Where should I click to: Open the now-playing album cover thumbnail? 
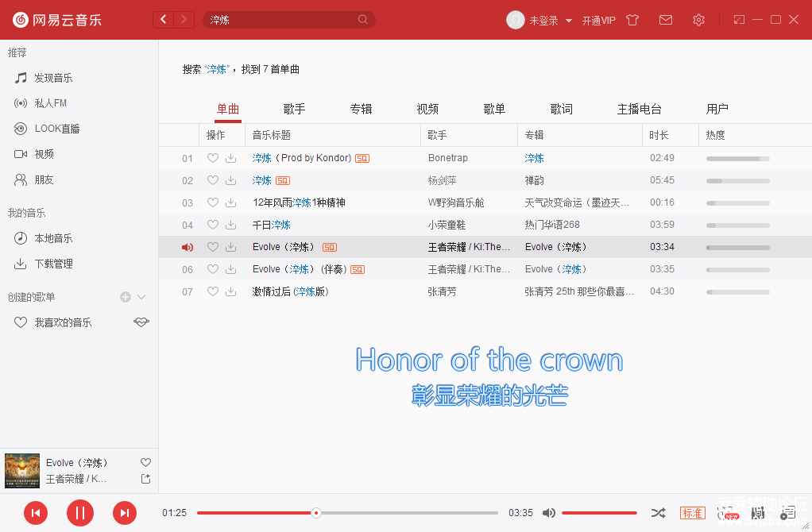[x=22, y=471]
